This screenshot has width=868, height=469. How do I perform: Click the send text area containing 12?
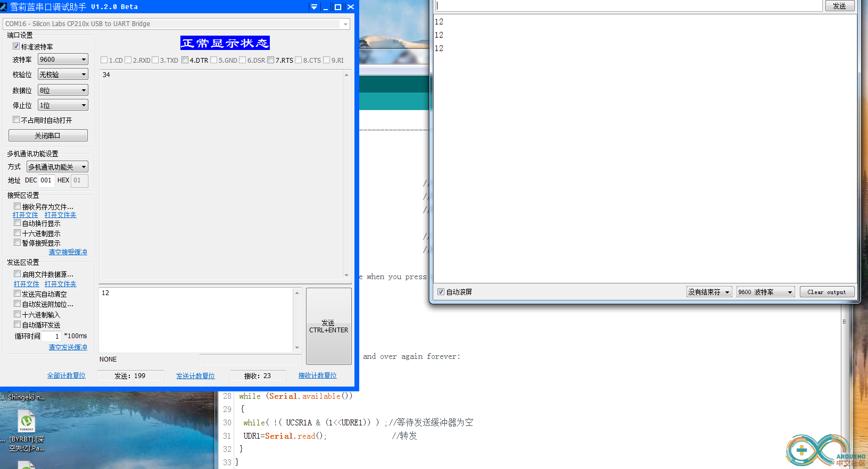tap(196, 320)
